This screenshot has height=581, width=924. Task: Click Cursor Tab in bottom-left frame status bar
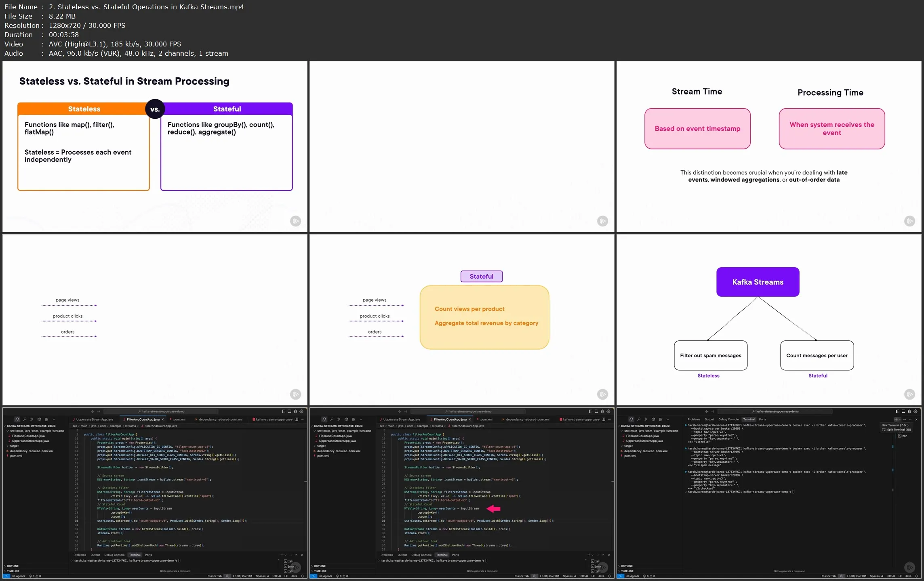(214, 576)
